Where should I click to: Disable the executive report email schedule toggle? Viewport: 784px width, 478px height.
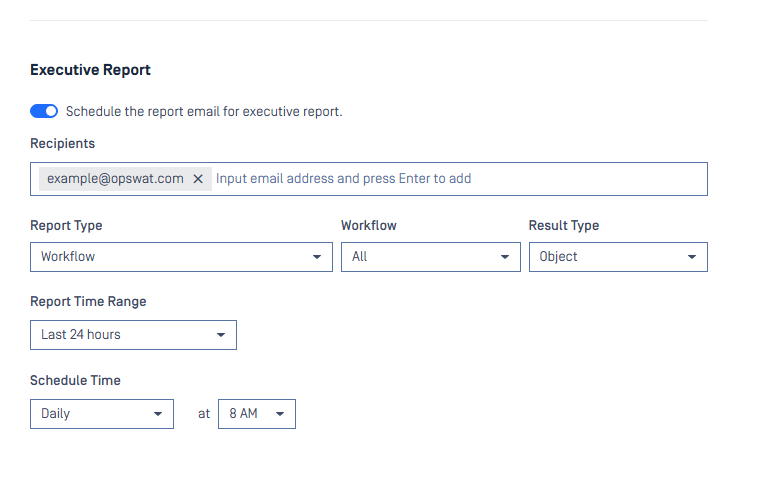(x=44, y=111)
